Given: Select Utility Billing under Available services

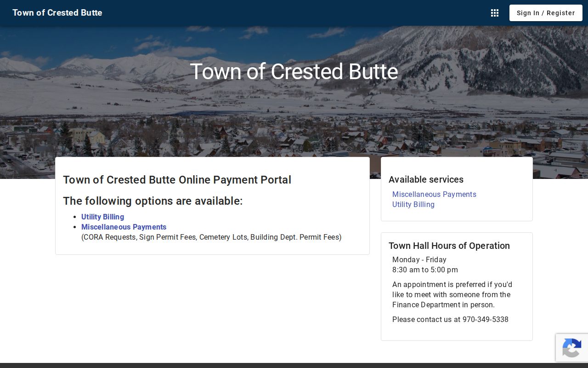Looking at the screenshot, I should coord(413,204).
